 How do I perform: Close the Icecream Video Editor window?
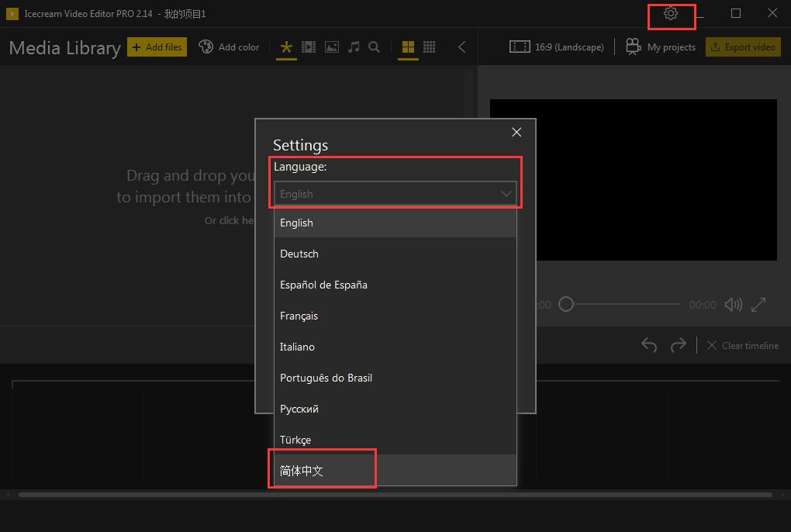(x=772, y=13)
